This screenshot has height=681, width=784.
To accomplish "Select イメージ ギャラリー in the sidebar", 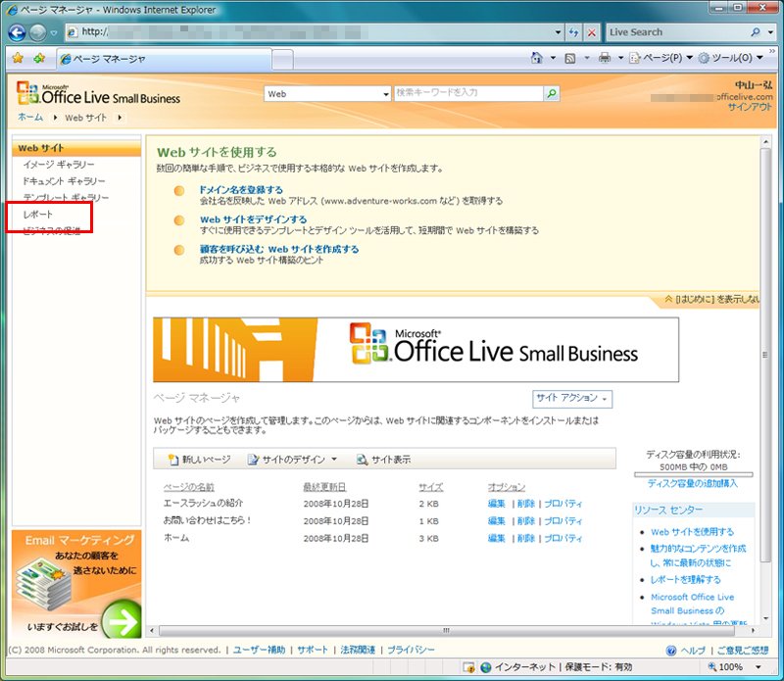I will [x=58, y=165].
